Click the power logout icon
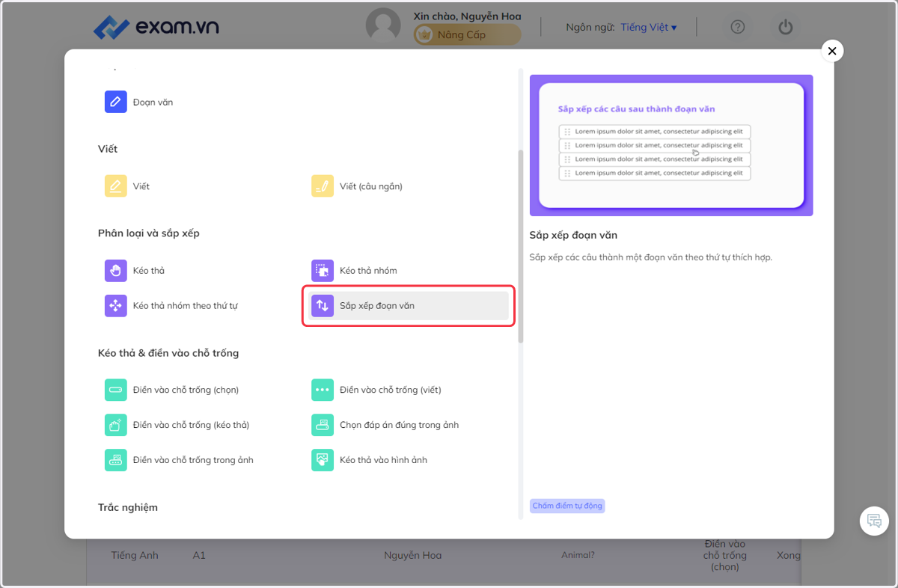Viewport: 898px width, 588px height. [785, 27]
